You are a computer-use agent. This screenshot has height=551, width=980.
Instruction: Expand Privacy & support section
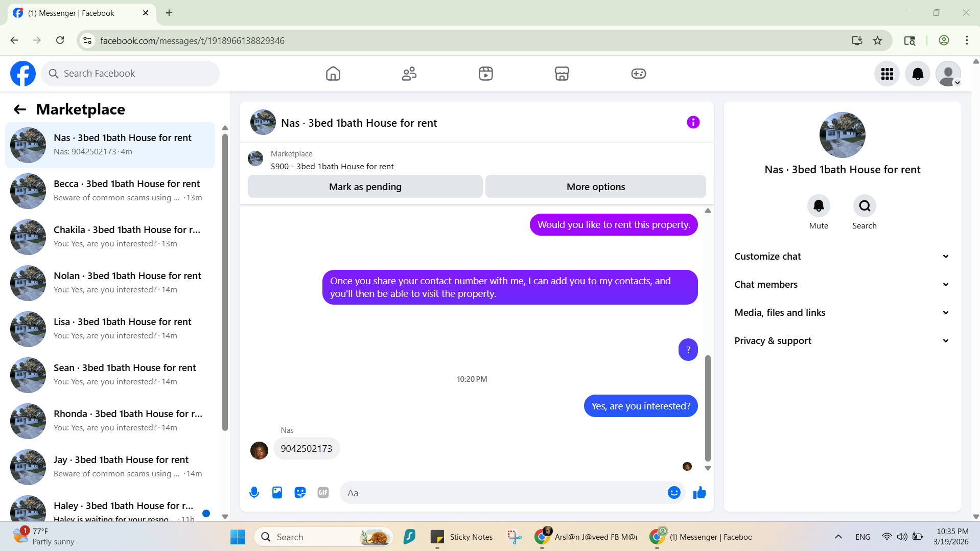pos(842,340)
